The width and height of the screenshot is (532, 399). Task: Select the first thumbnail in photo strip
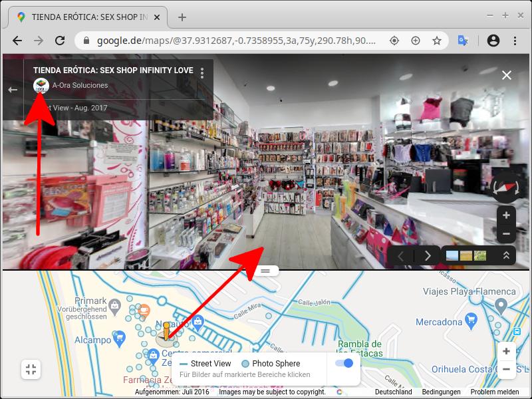coord(452,255)
